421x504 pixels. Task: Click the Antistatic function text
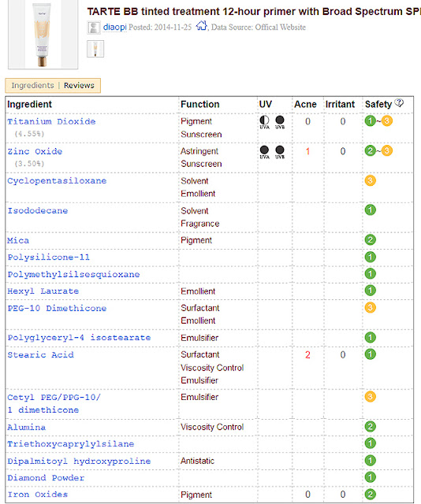[197, 461]
